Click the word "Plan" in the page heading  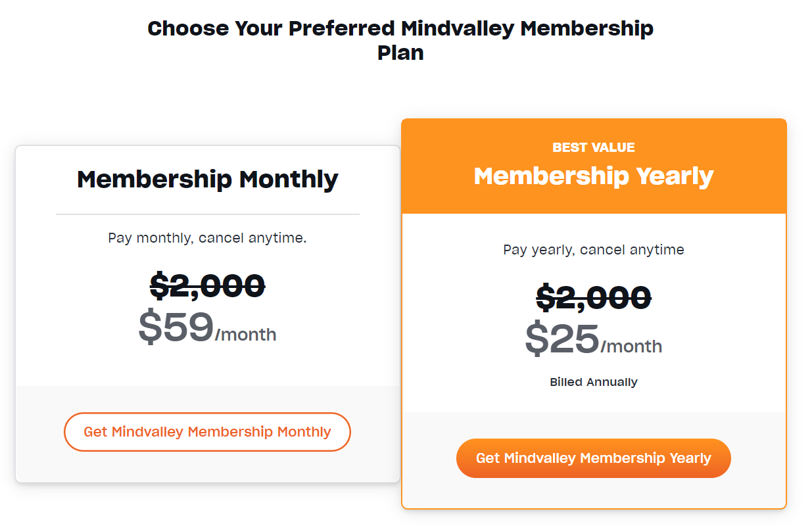[400, 53]
